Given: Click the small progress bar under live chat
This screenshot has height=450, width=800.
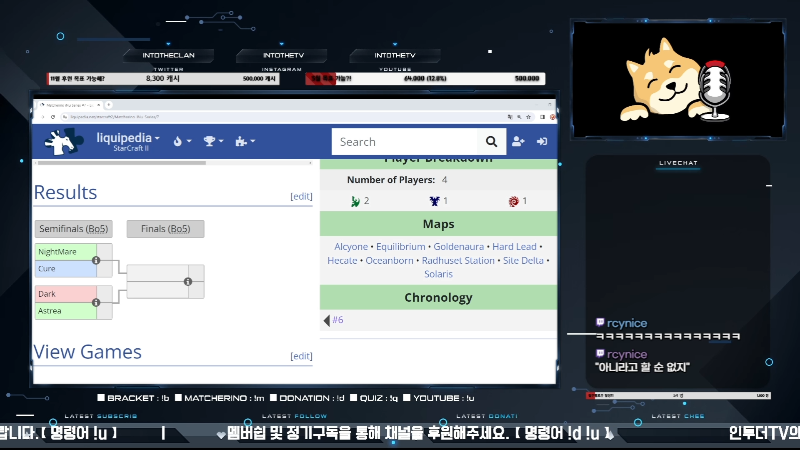Looking at the screenshot, I should pyautogui.click(x=678, y=395).
